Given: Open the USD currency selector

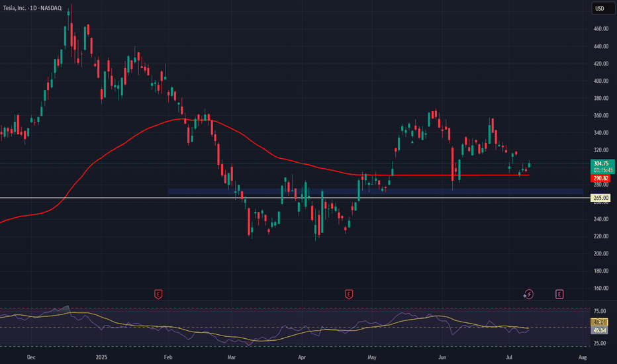Looking at the screenshot, I should point(603,8).
